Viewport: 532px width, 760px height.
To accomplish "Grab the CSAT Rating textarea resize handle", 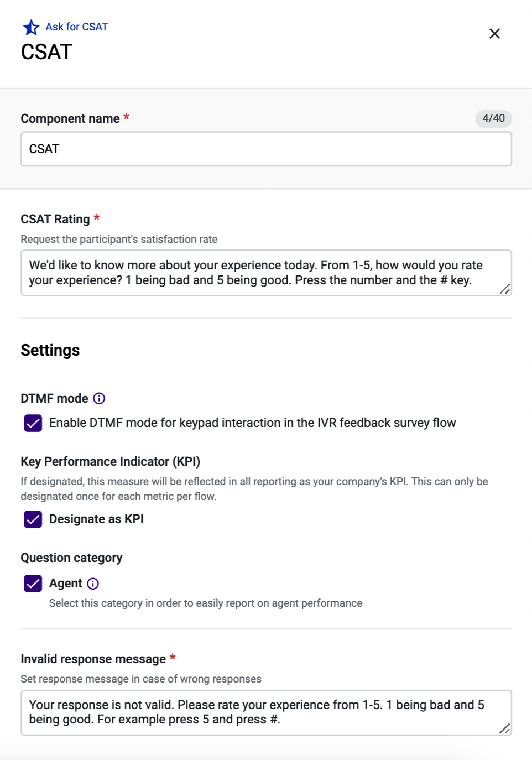I will click(505, 289).
